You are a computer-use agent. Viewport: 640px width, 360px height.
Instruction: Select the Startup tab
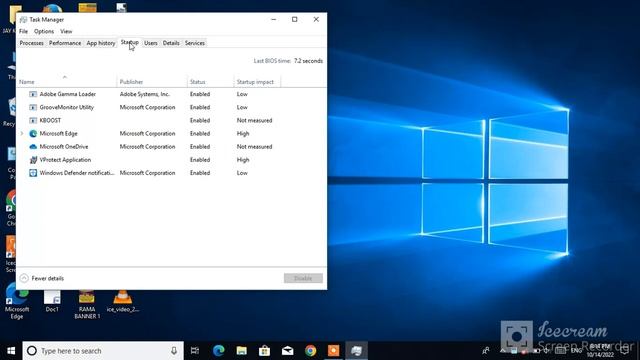(x=130, y=42)
